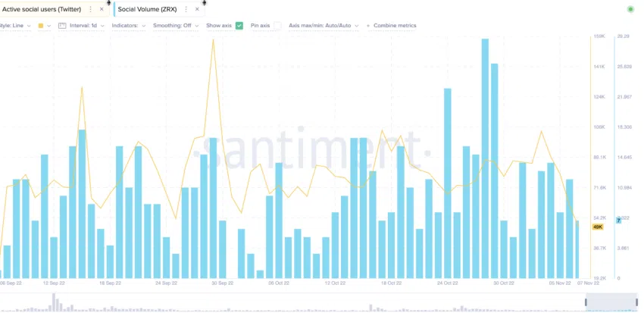
Task: Open the Style: Line dropdown
Action: (15, 26)
